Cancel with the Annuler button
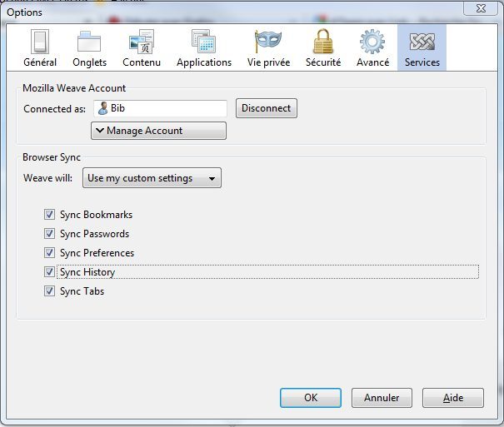This screenshot has width=504, height=427. point(382,398)
